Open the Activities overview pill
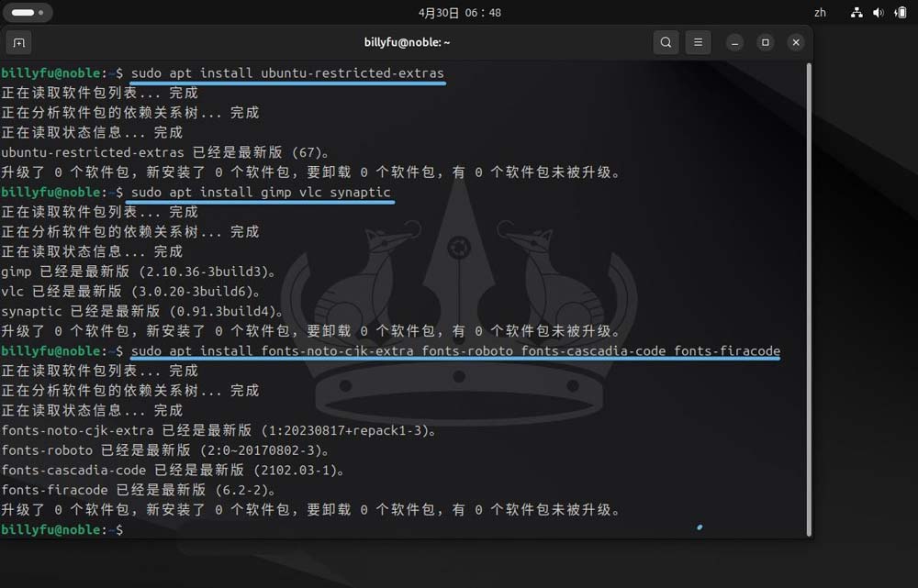Image resolution: width=918 pixels, height=588 pixels. click(x=28, y=13)
